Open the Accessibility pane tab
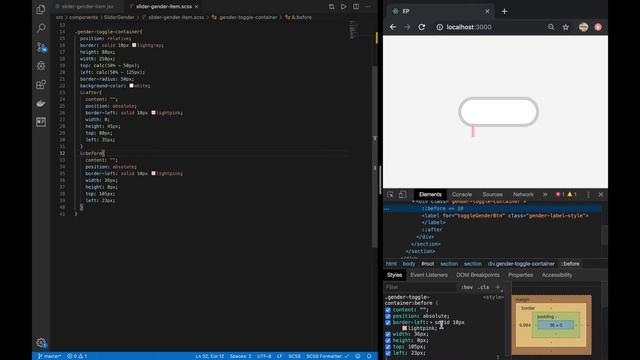640x360 pixels. pos(557,275)
